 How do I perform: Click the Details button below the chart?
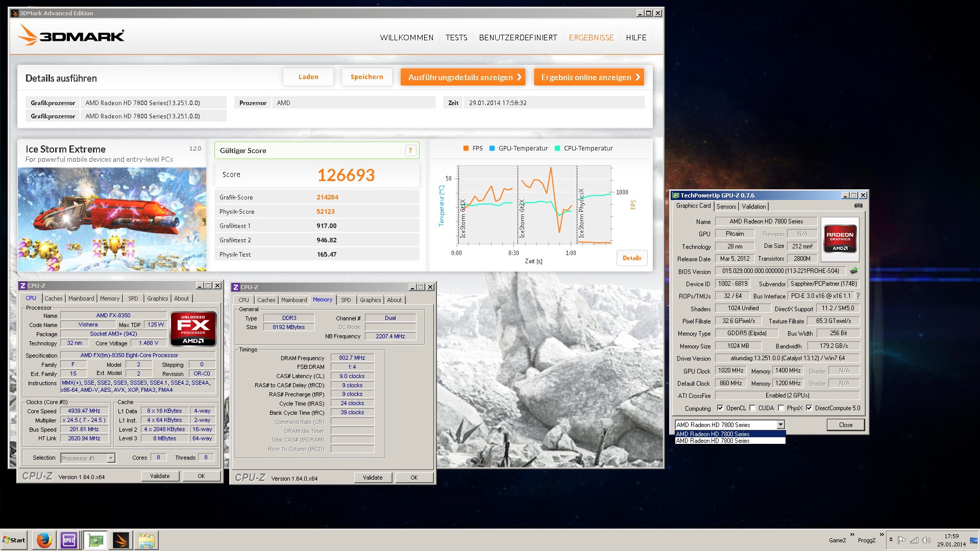pyautogui.click(x=632, y=258)
